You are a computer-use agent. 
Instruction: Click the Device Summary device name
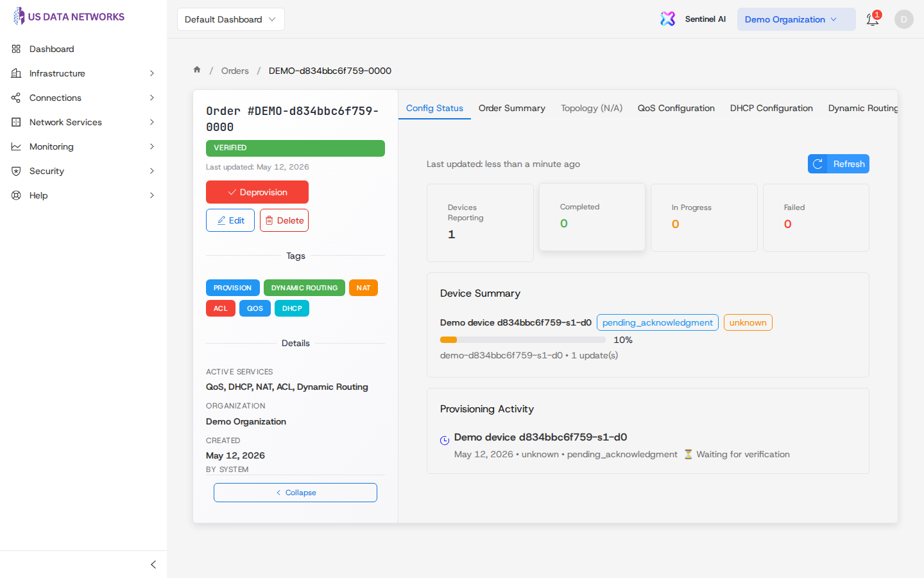[x=516, y=322]
